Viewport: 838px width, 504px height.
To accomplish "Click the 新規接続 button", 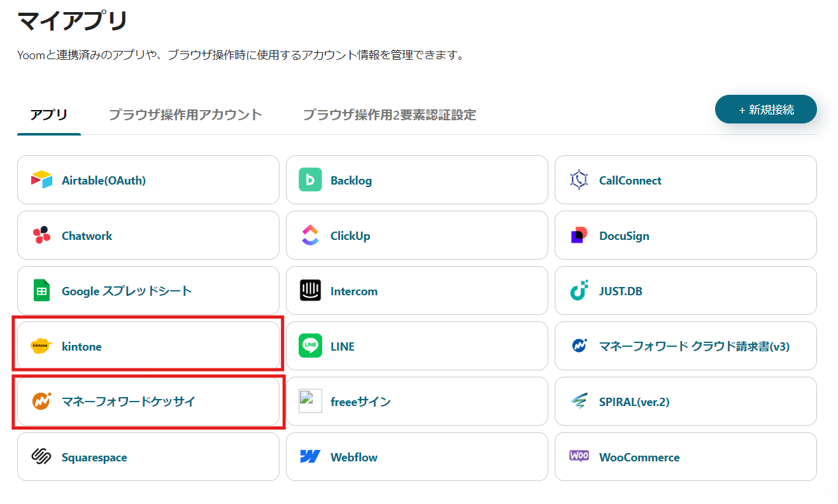I will tap(765, 109).
